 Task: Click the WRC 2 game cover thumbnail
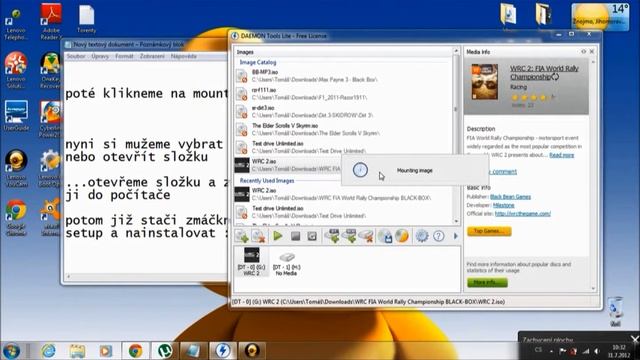(x=484, y=82)
